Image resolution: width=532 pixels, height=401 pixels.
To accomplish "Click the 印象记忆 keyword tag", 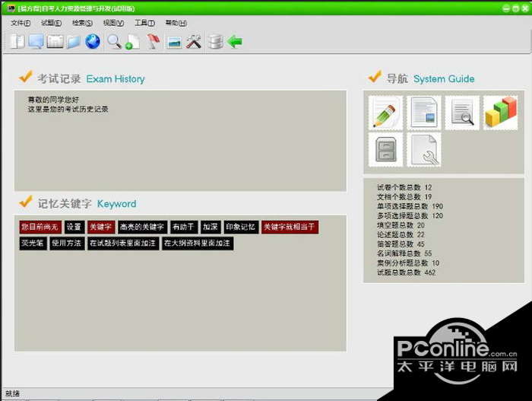I will (x=241, y=227).
